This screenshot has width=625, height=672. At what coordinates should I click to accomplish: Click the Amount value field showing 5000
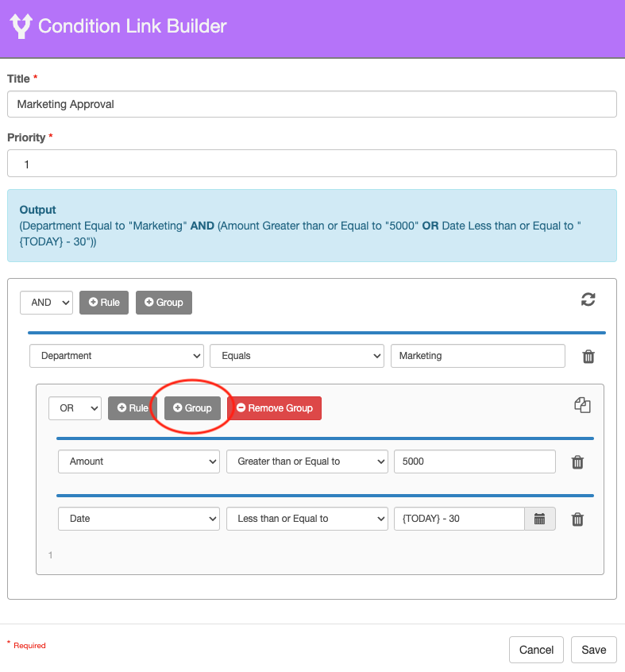pyautogui.click(x=474, y=462)
